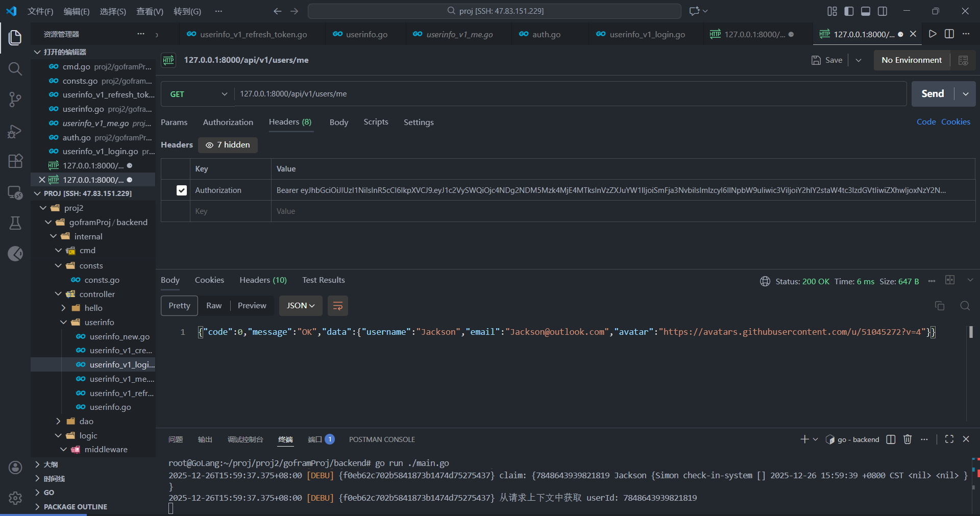Open the environment quick look icon
Screen dimensions: 980x516
coord(963,60)
